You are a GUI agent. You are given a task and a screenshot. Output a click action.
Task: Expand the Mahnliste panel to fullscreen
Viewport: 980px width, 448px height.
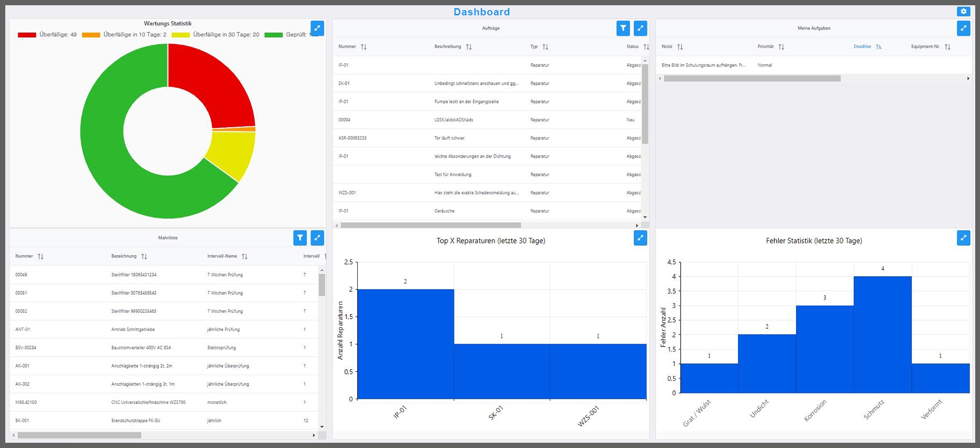(318, 238)
